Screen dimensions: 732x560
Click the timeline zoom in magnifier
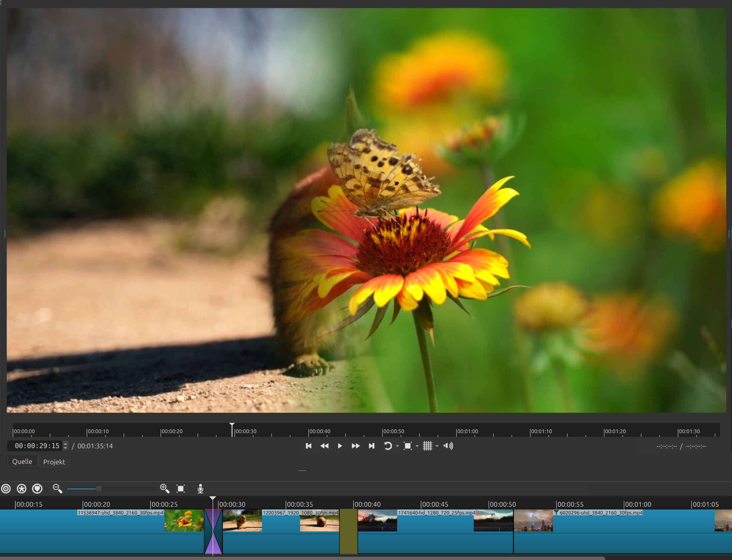165,489
